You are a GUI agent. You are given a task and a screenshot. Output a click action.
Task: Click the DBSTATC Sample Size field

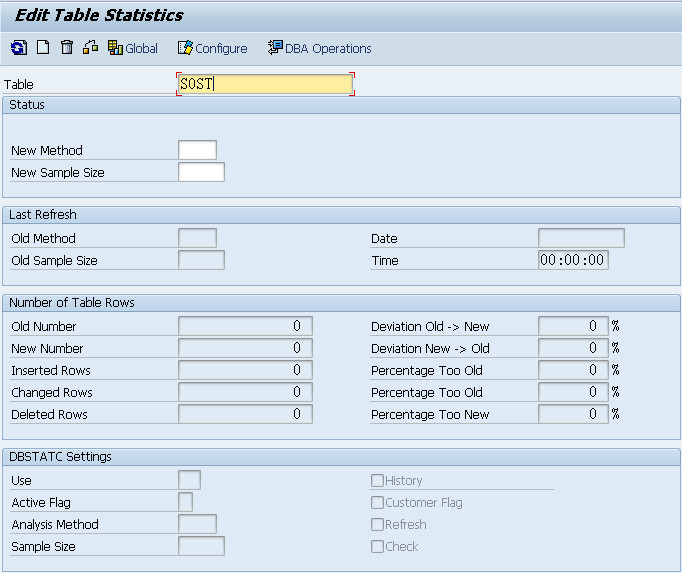coord(201,546)
